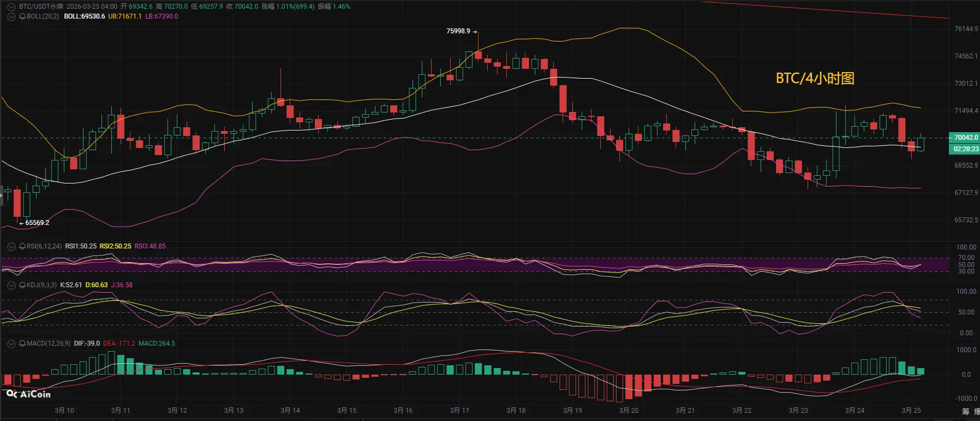Click the MACD axis label -1000.0
Image resolution: width=980 pixels, height=421 pixels.
966,399
